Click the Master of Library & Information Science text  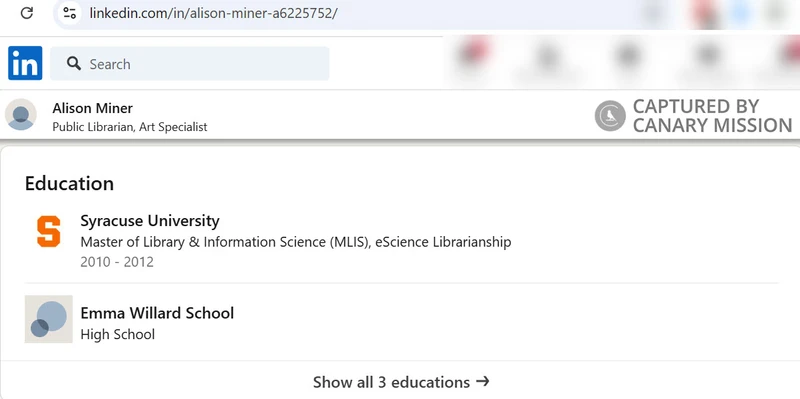pos(224,242)
